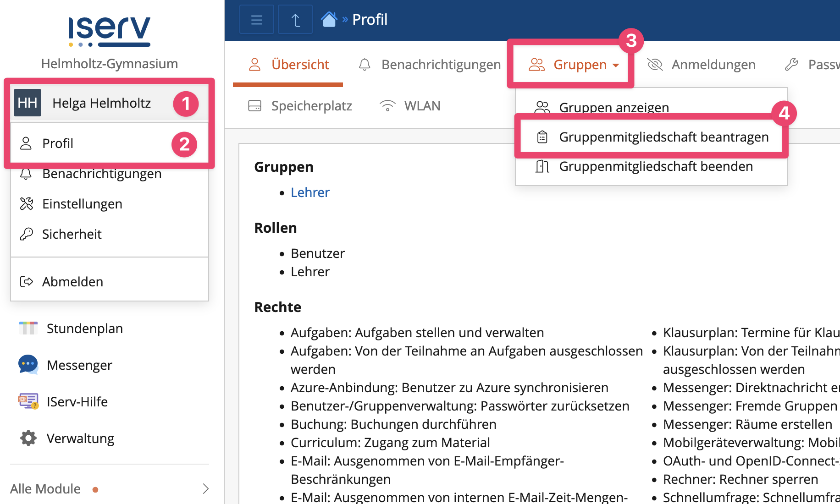This screenshot has width=840, height=504.
Task: Click the Verwaltung gear icon
Action: coord(28,438)
